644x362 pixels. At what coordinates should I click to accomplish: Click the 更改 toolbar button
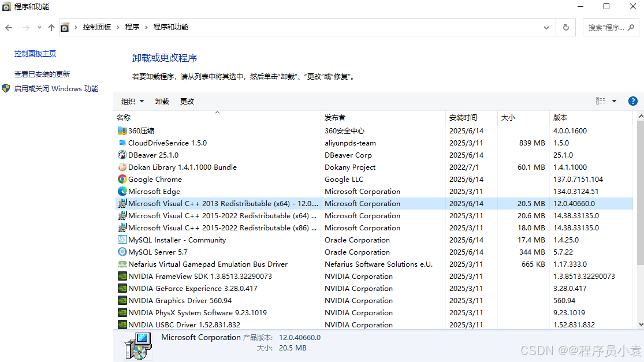[187, 102]
